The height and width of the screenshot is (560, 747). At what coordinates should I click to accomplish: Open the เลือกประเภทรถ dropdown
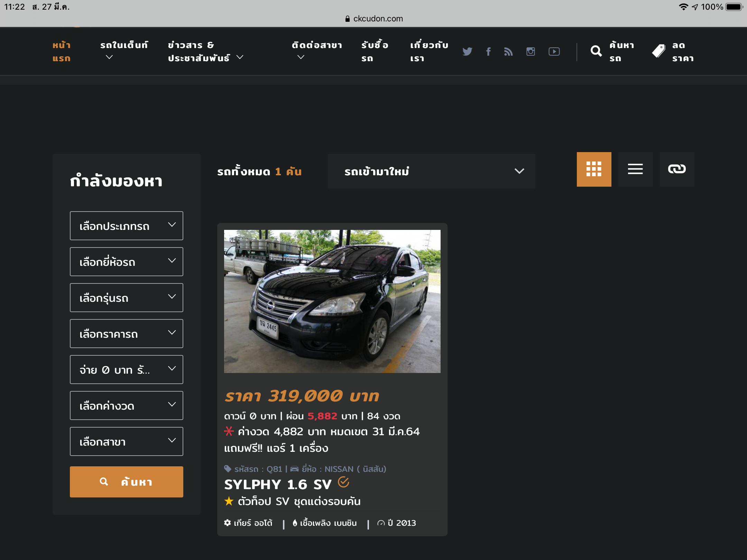[x=127, y=226]
